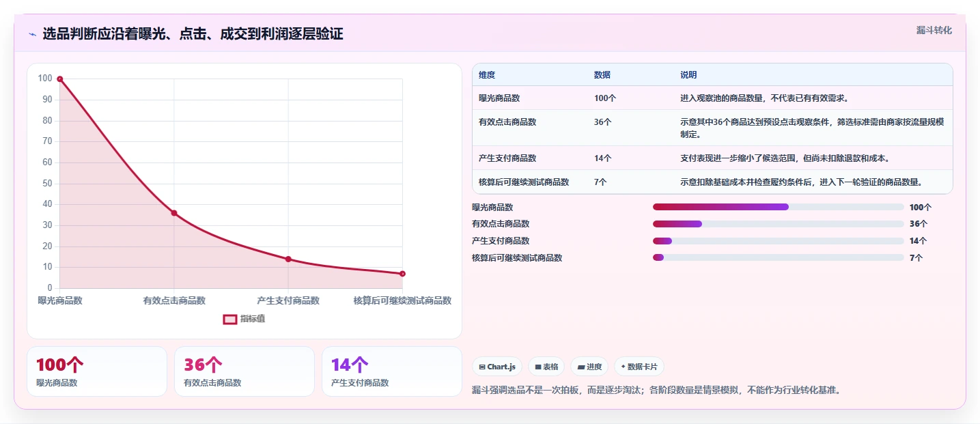Click the 数据 column header

602,74
